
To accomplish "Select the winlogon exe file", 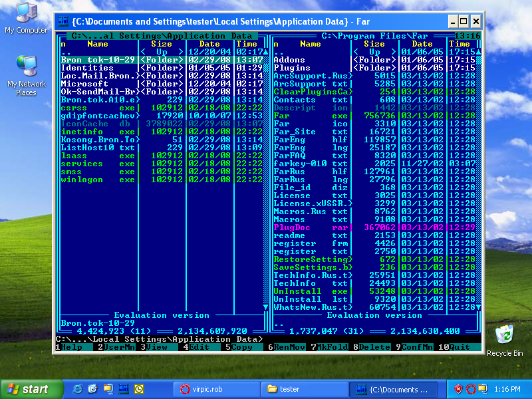I will click(x=162, y=180).
